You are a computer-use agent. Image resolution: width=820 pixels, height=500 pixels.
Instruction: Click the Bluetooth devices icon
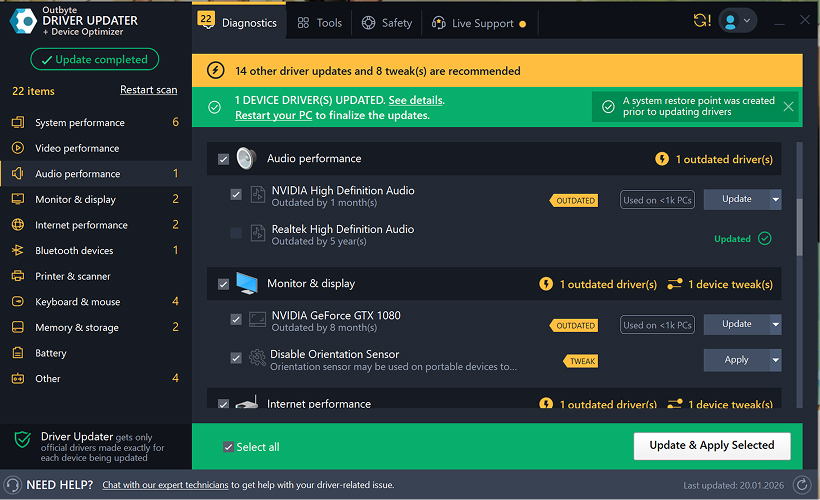[17, 251]
